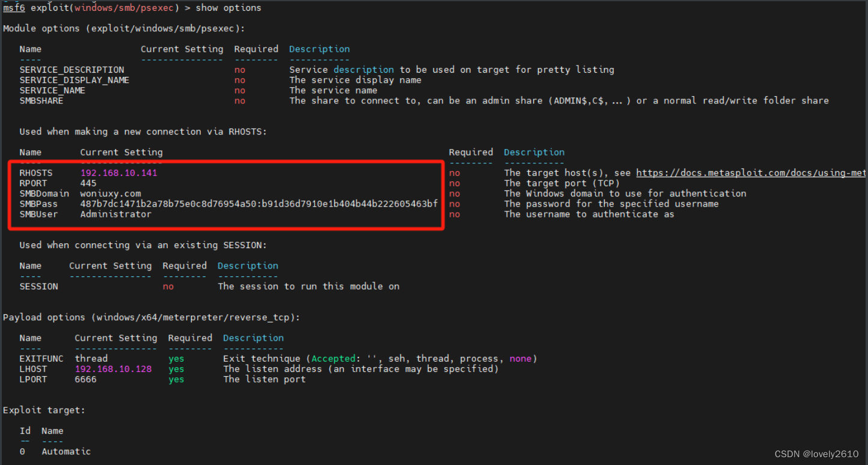
Task: Click the SMBPass hash value
Action: [x=259, y=204]
